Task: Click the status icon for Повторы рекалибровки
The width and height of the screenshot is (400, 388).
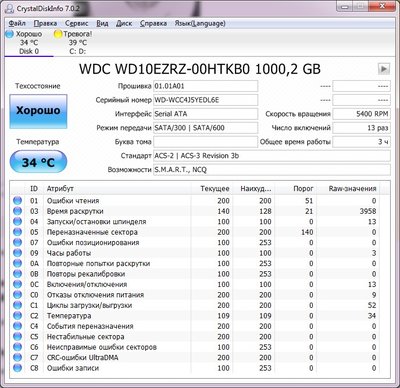Action: pyautogui.click(x=17, y=274)
